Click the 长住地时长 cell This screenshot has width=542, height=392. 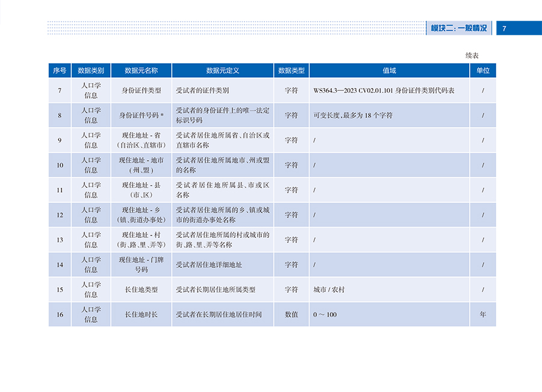click(x=141, y=314)
